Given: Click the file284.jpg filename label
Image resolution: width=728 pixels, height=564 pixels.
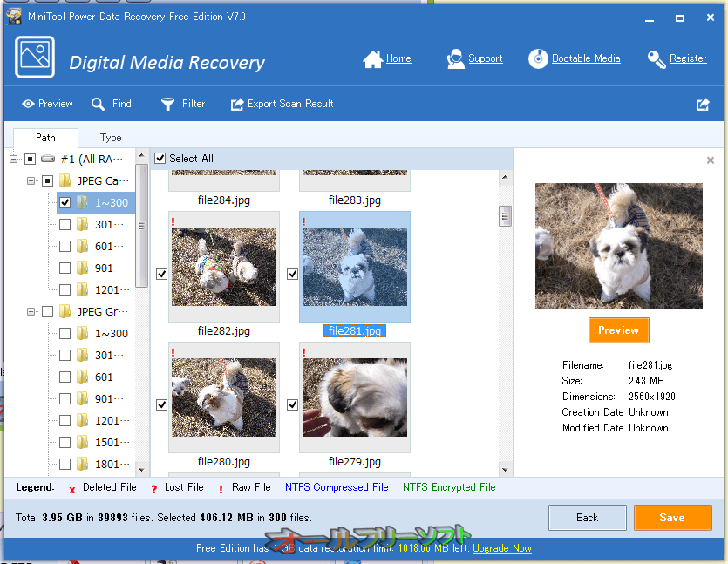Looking at the screenshot, I should click(224, 200).
